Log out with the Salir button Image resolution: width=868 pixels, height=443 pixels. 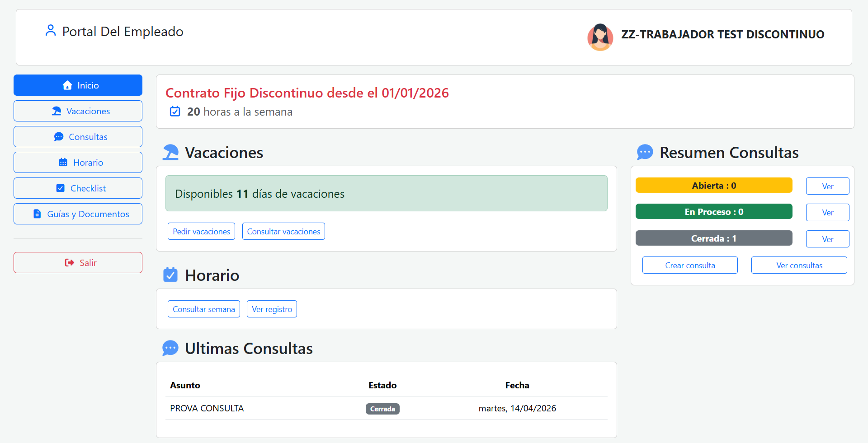click(x=78, y=262)
